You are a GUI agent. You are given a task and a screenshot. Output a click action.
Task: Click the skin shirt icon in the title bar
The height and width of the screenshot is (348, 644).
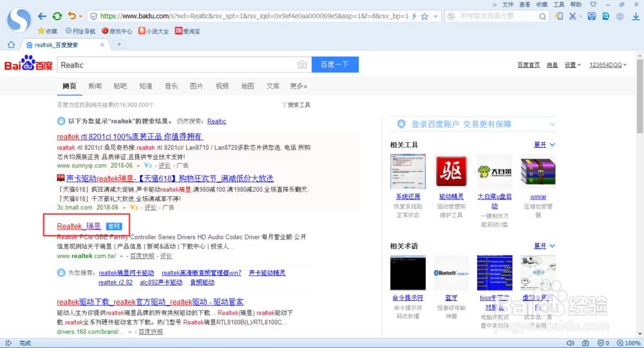point(592,5)
